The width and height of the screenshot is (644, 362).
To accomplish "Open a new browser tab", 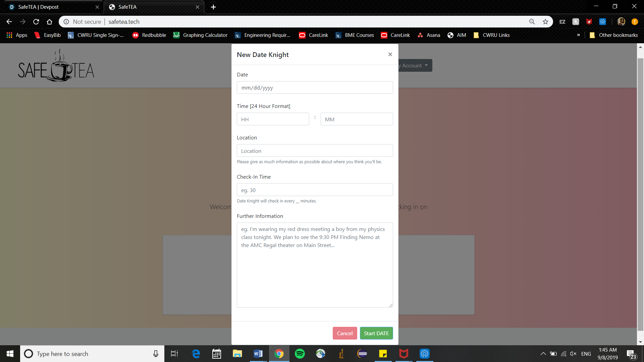I will (x=213, y=7).
